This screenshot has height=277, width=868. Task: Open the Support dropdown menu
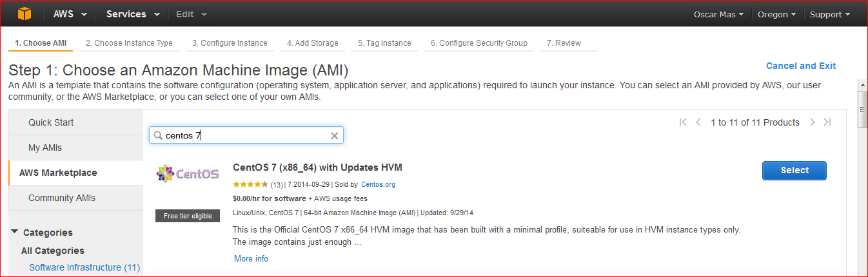[x=829, y=14]
